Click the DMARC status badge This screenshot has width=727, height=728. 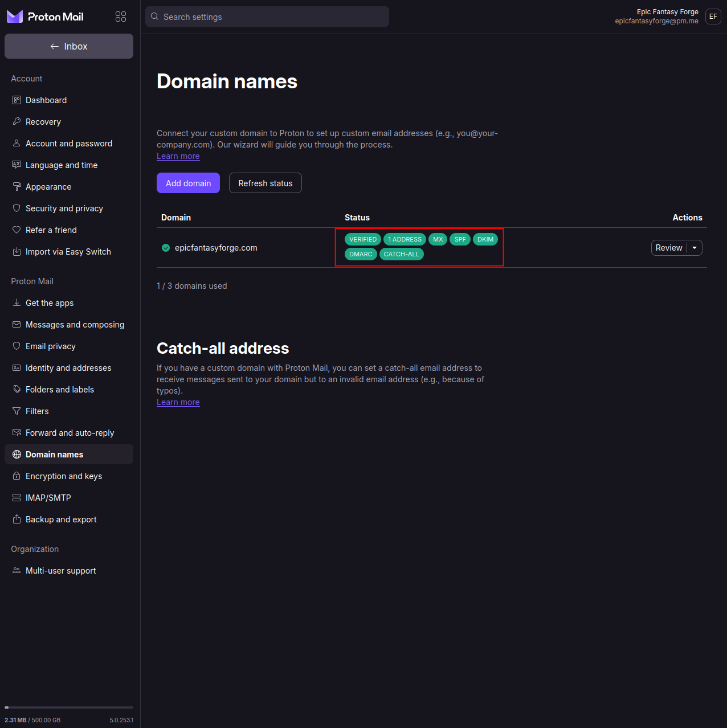(361, 254)
